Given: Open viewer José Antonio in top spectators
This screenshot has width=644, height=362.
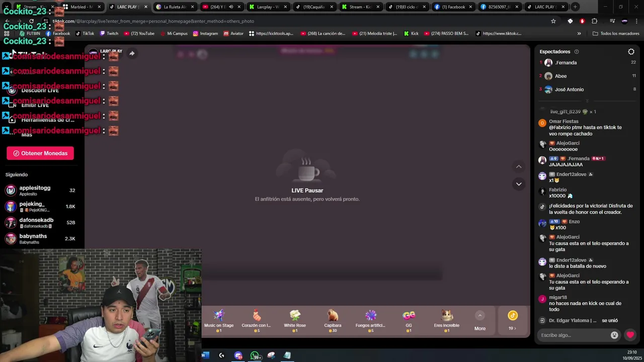Looking at the screenshot, I should click(569, 89).
